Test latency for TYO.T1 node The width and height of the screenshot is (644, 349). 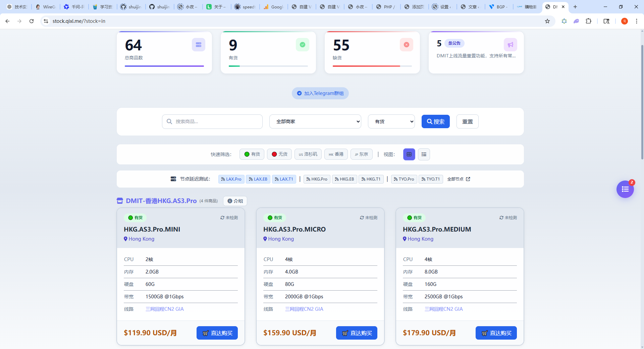pos(431,179)
